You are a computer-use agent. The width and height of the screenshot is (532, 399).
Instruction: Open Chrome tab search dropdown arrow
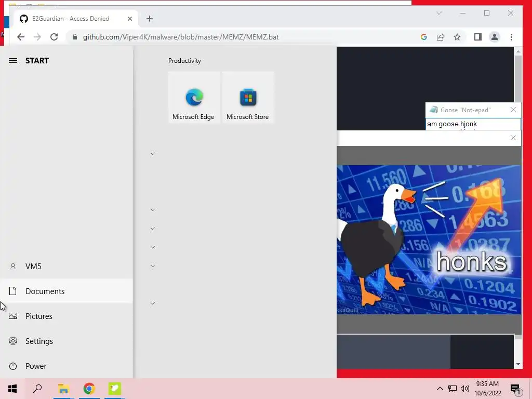[439, 13]
